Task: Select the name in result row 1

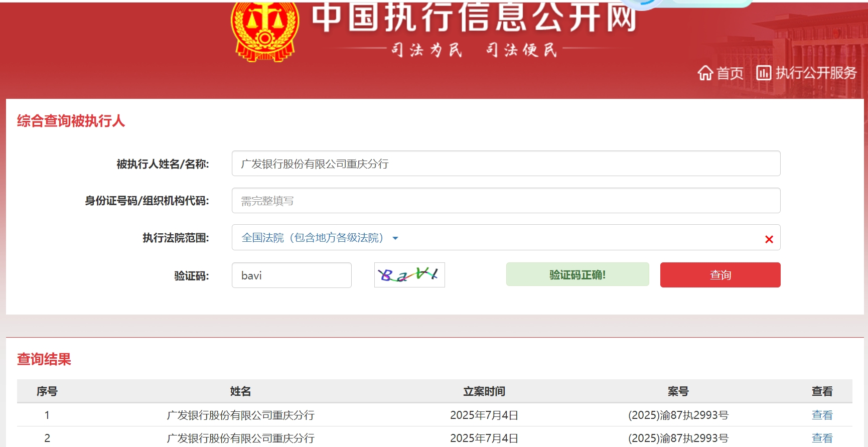Action: (x=240, y=415)
